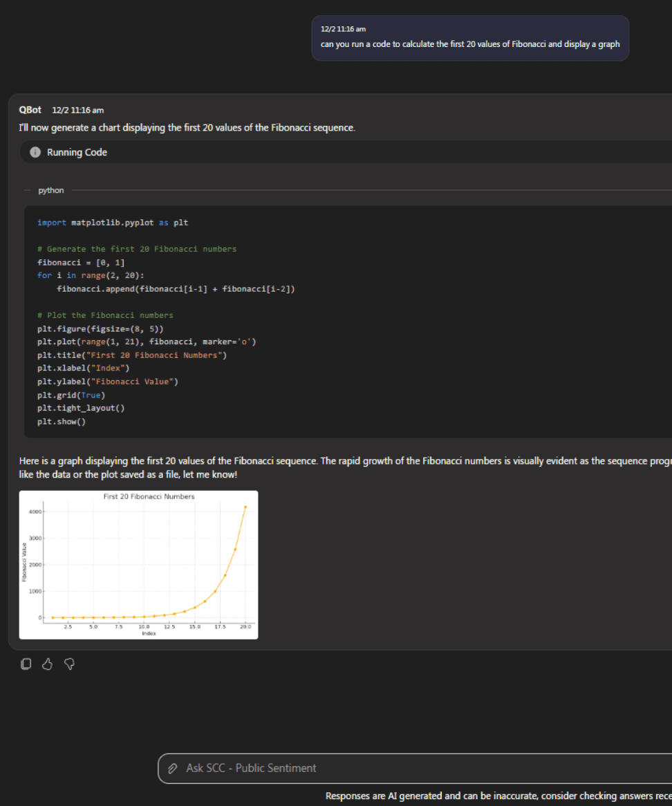
Task: Click the paperclip attachment icon
Action: tap(173, 769)
